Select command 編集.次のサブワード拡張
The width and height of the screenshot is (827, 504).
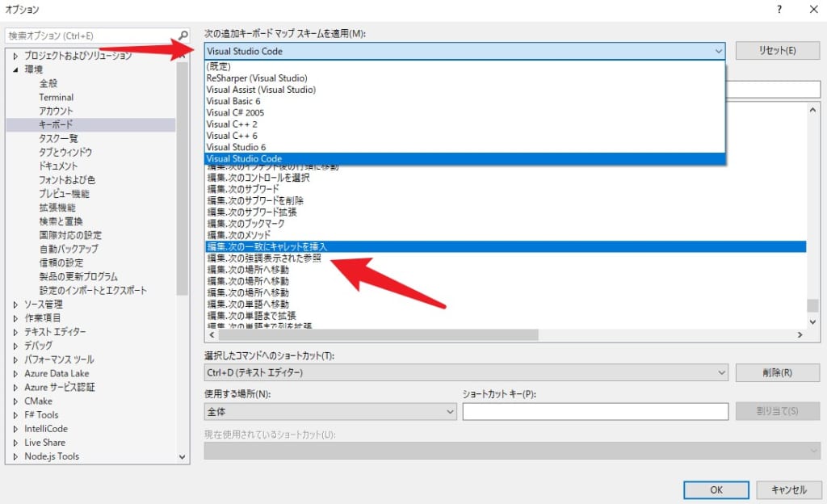tap(252, 212)
